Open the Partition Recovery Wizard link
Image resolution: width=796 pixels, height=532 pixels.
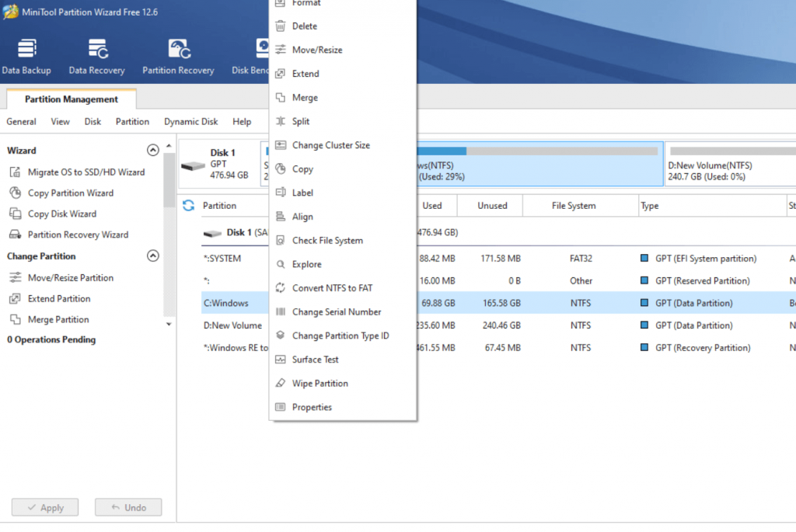(x=79, y=235)
